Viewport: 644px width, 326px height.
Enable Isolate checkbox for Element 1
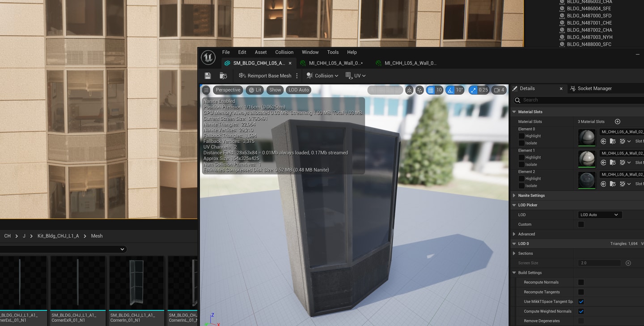click(521, 164)
